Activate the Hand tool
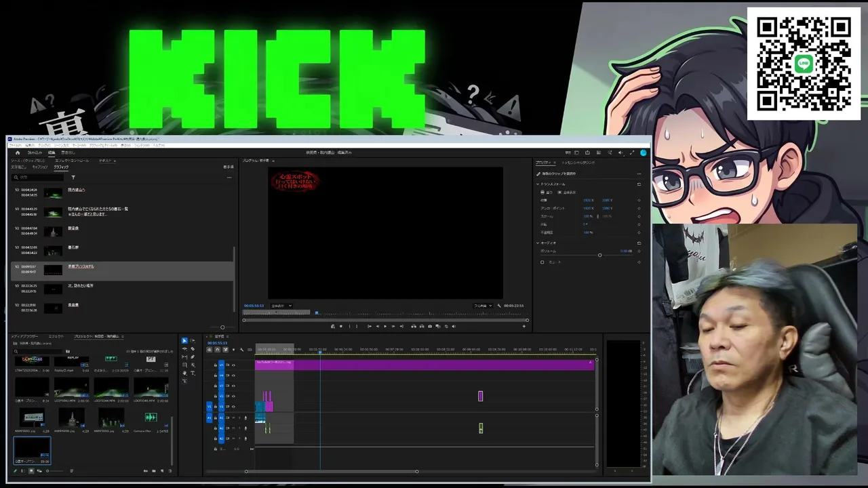 (x=184, y=373)
